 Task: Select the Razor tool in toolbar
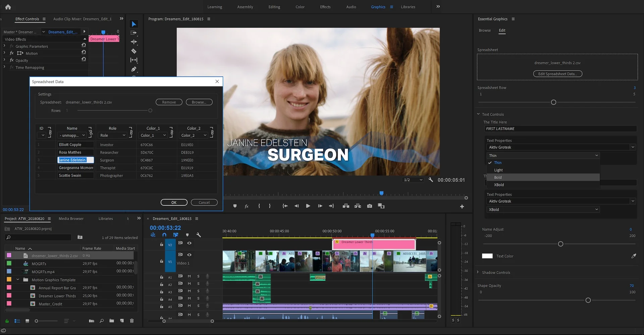click(134, 51)
